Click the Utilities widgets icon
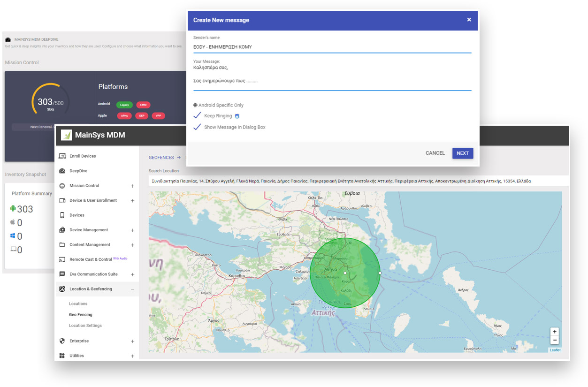Viewport: 588px width, 387px height. tap(62, 356)
